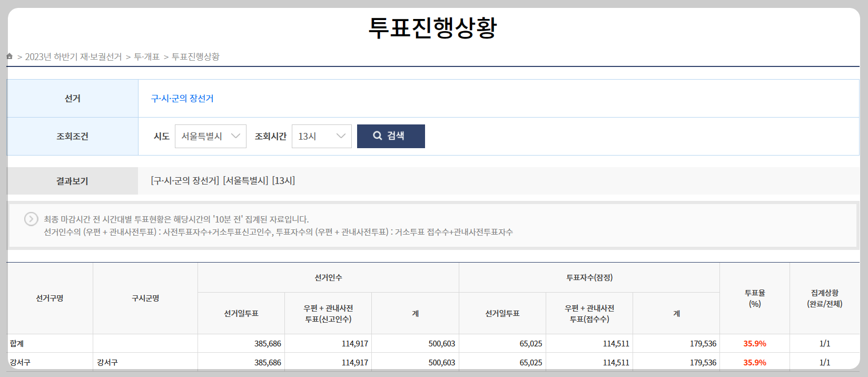Click the result text [구·시·군의 장선거] [서울특별시] [13시]
Image resolution: width=868 pixels, height=377 pixels.
223,181
